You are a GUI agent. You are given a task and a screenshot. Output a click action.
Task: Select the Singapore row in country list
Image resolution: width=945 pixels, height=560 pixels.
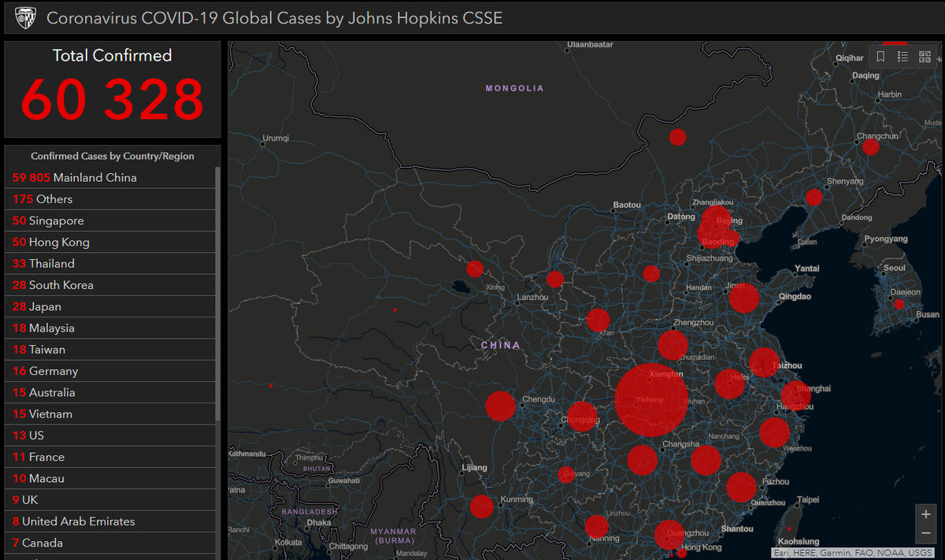[x=109, y=221]
